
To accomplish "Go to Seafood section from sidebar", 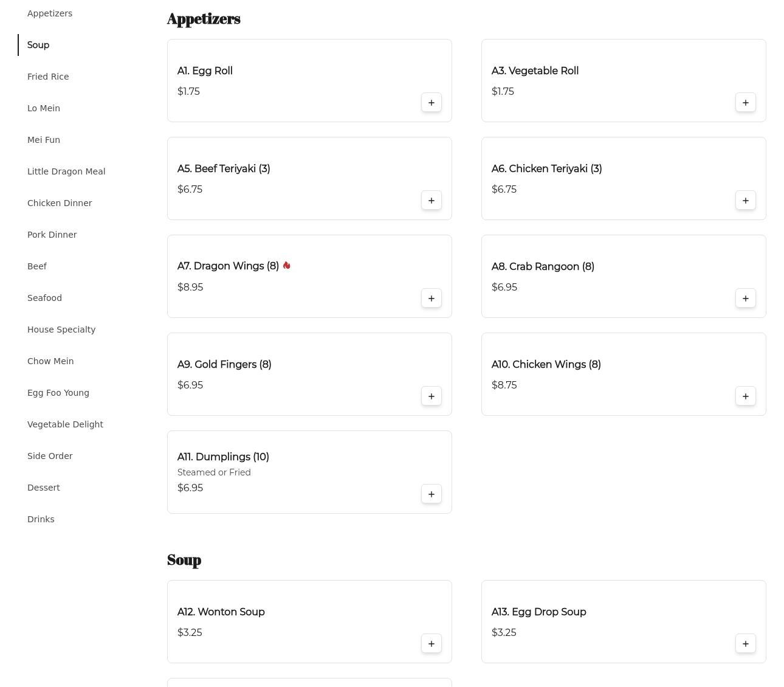I will coord(44,298).
